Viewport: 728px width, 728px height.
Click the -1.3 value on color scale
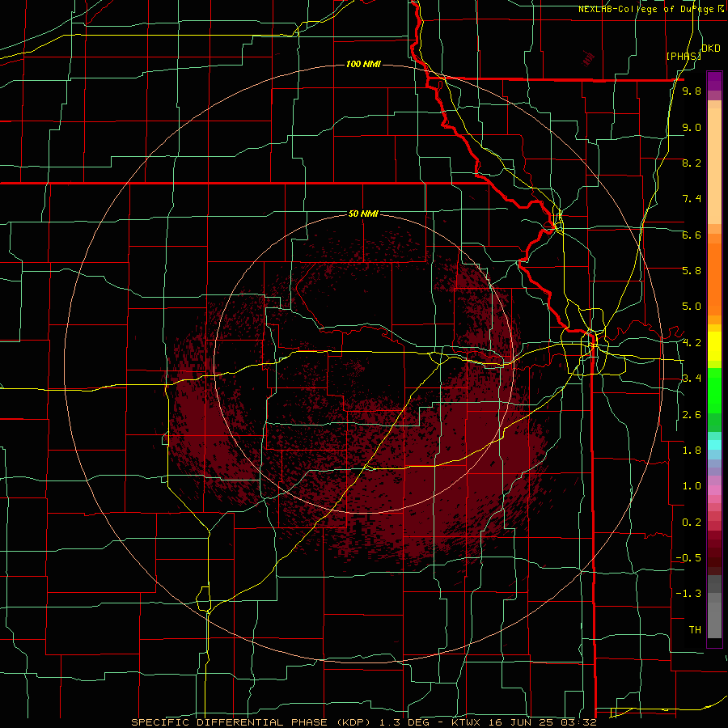click(688, 594)
